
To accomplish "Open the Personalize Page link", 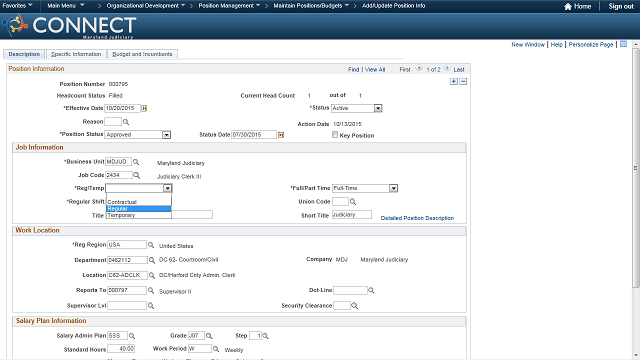I will click(591, 44).
